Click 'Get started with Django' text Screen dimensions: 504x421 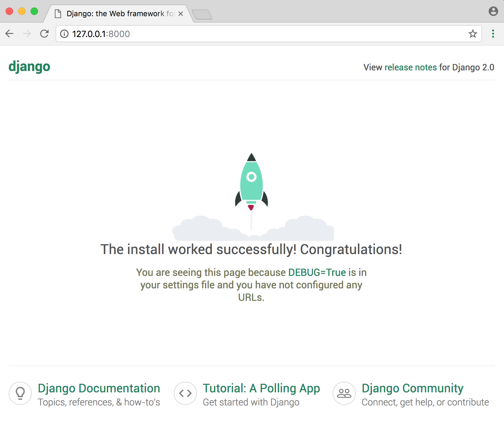coord(251,402)
